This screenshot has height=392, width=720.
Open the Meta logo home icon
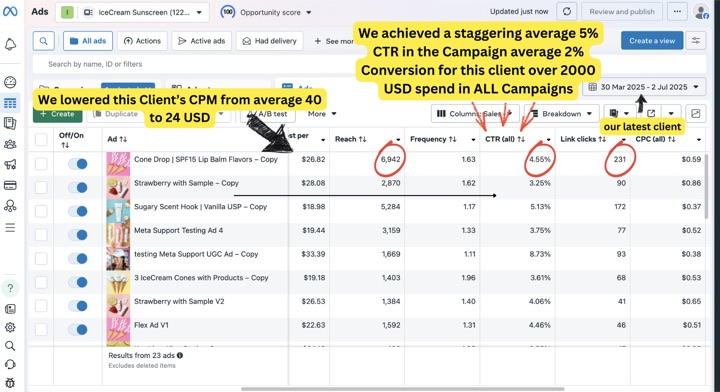pos(10,11)
